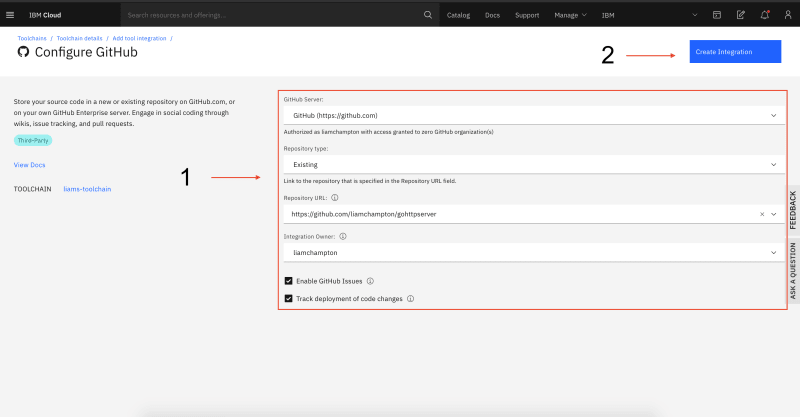Expand the account switcher chevron in header
Image resolution: width=800 pixels, height=417 pixels.
click(x=694, y=15)
